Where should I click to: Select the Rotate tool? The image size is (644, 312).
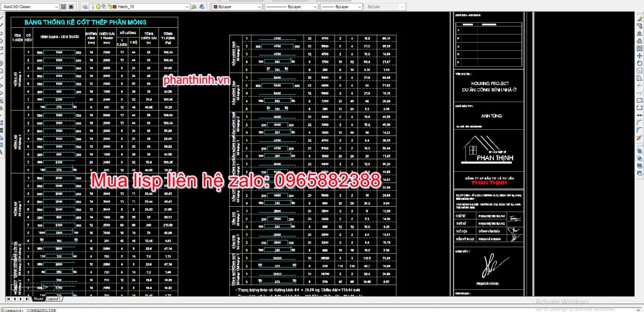click(x=639, y=63)
